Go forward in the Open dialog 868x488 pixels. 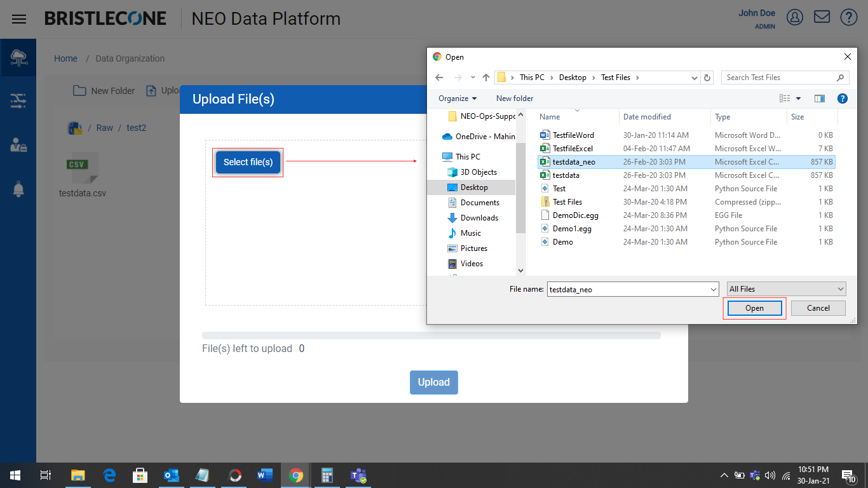tap(458, 78)
